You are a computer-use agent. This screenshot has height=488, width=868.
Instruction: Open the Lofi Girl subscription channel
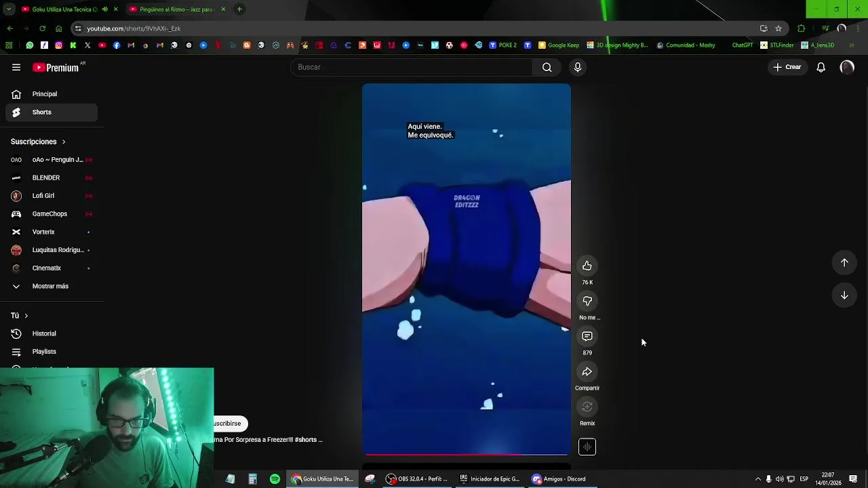click(x=52, y=196)
